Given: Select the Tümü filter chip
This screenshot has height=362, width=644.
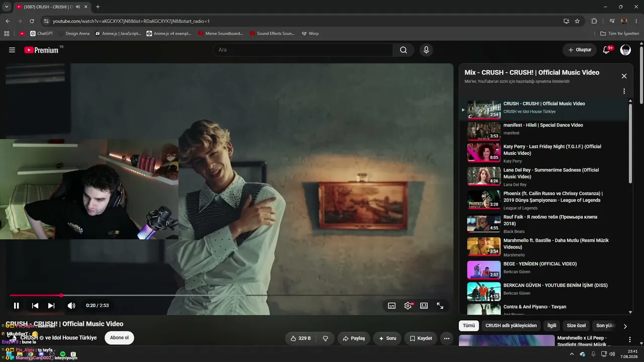Looking at the screenshot, I should pyautogui.click(x=469, y=325).
